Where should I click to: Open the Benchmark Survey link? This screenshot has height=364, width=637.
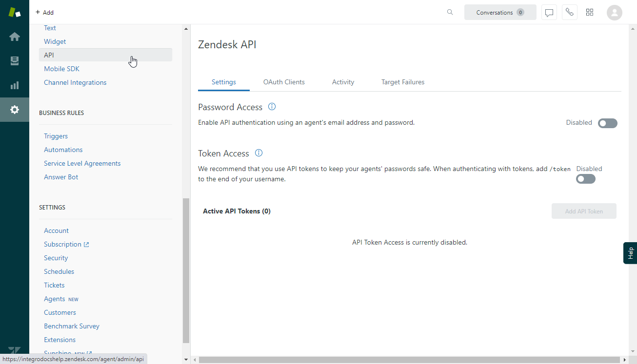point(72,326)
